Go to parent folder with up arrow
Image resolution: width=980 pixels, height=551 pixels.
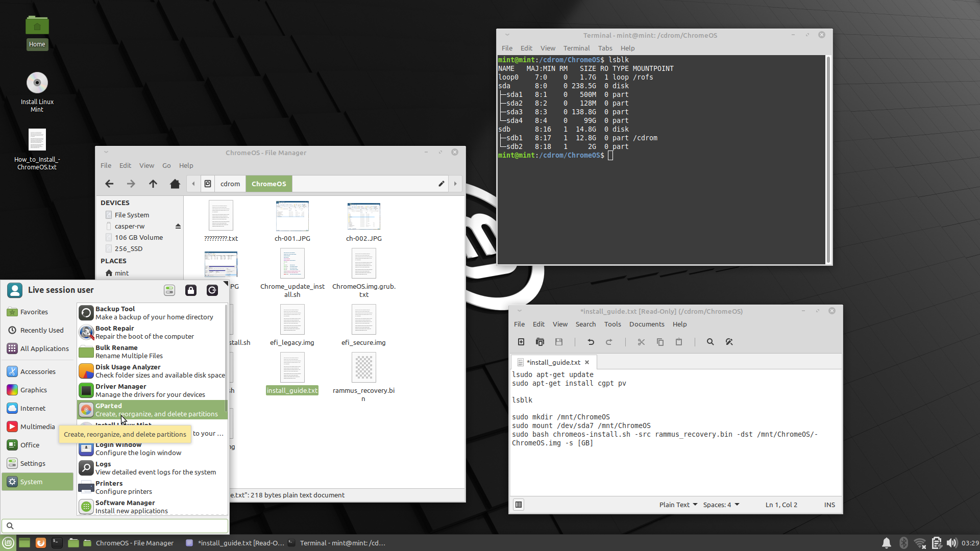[x=153, y=184]
